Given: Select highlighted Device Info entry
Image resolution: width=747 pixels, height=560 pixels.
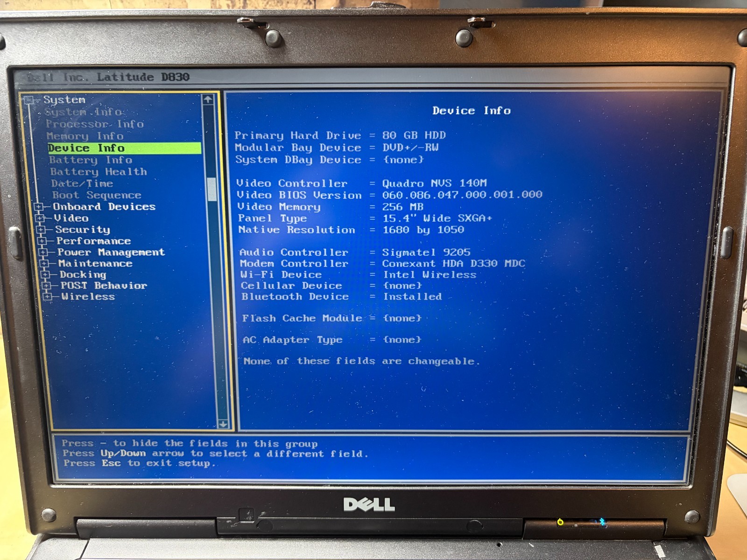Looking at the screenshot, I should click(125, 148).
